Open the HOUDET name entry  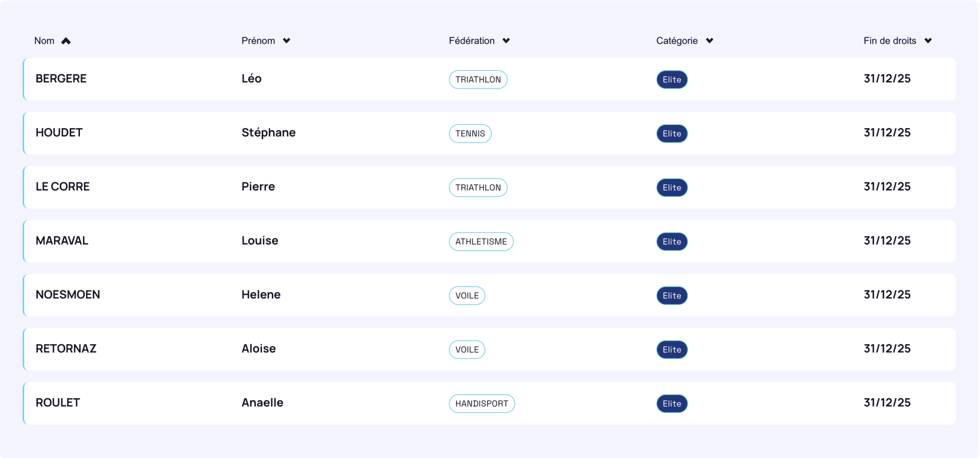click(59, 133)
